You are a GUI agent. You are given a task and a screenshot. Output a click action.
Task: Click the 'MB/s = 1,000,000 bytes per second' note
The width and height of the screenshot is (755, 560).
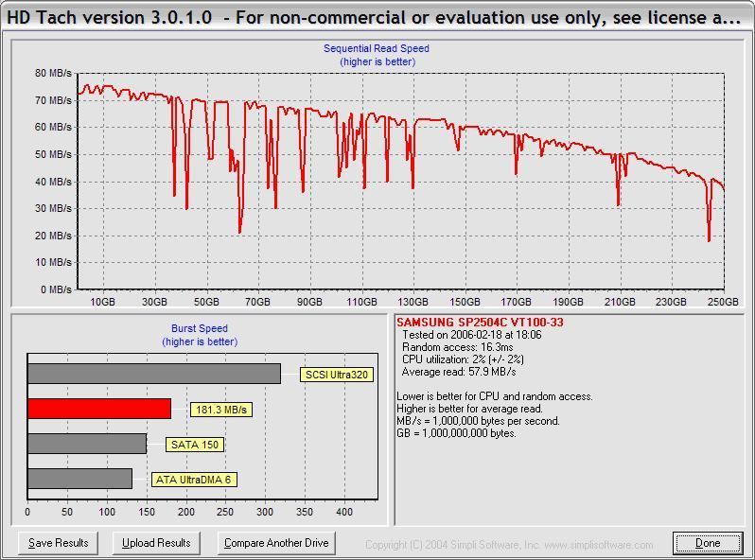[x=478, y=421]
